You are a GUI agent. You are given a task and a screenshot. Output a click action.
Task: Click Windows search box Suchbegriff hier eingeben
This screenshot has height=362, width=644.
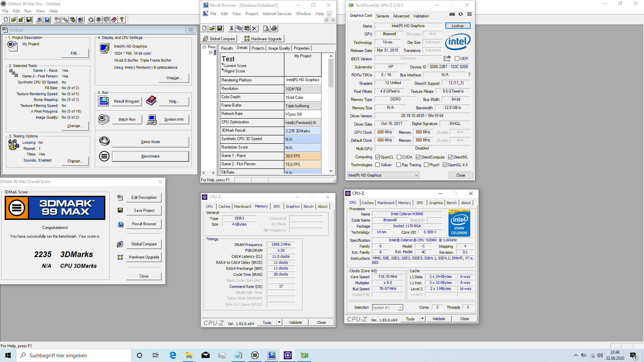tap(74, 355)
